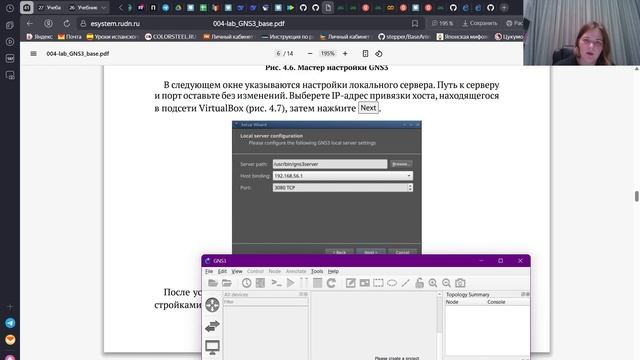Open the Help menu in GNS3

[x=333, y=271]
